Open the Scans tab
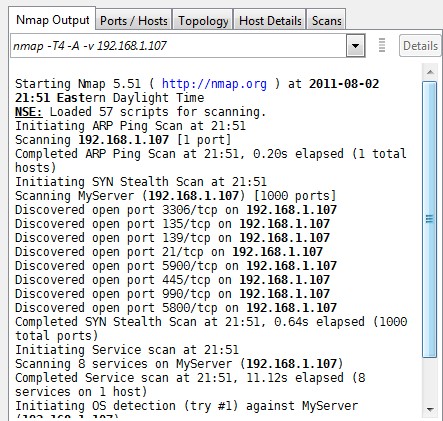The width and height of the screenshot is (443, 421). pyautogui.click(x=326, y=21)
